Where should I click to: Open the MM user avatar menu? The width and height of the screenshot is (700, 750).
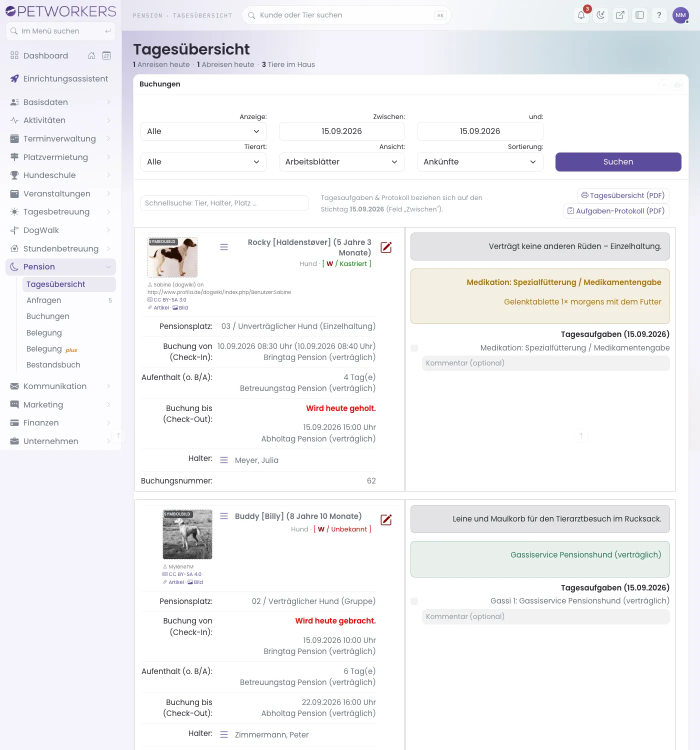coord(680,15)
